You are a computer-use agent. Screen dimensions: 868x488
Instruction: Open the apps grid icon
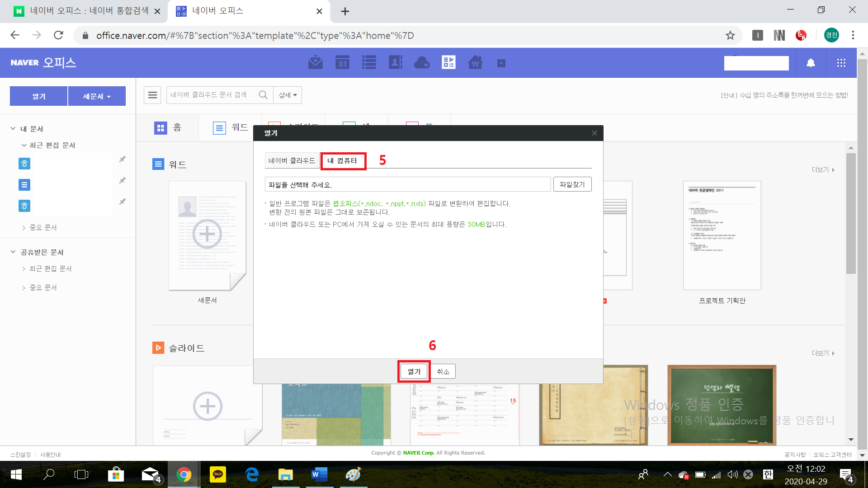[841, 63]
